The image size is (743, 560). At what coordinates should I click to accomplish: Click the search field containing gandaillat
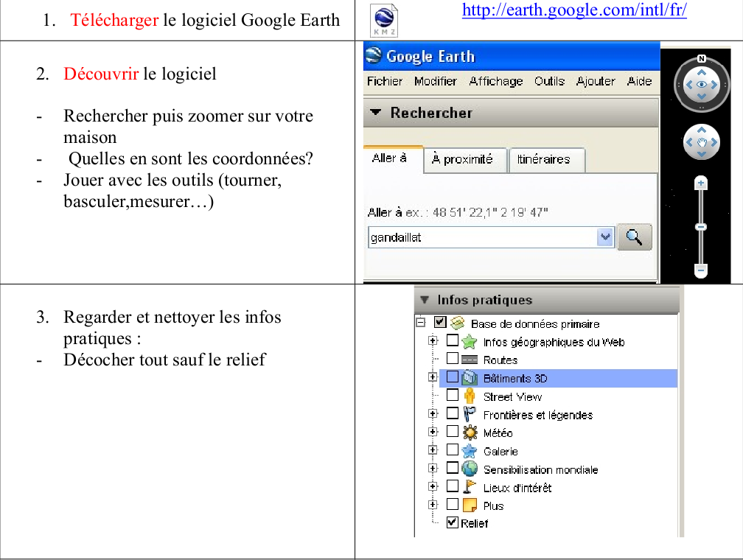[x=484, y=237]
